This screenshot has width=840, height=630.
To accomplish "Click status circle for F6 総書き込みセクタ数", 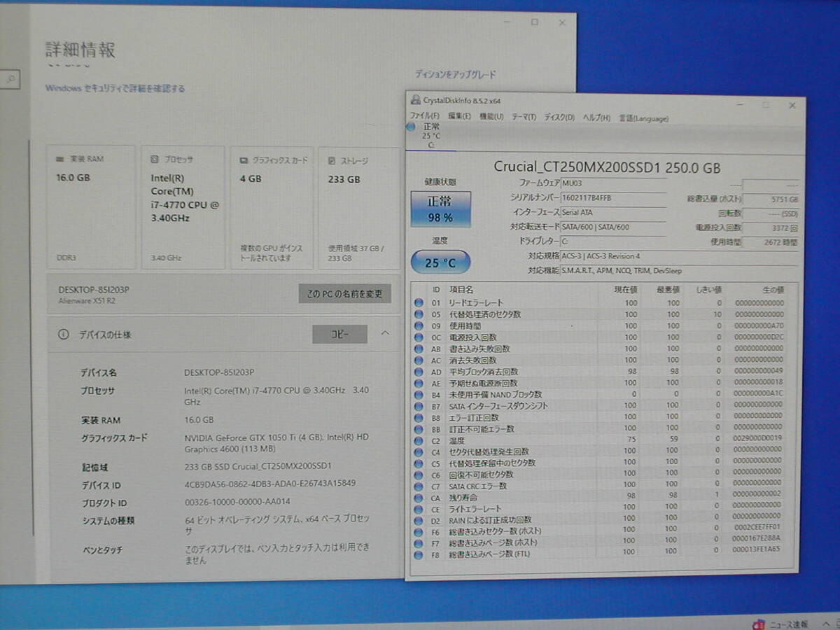I will (419, 531).
